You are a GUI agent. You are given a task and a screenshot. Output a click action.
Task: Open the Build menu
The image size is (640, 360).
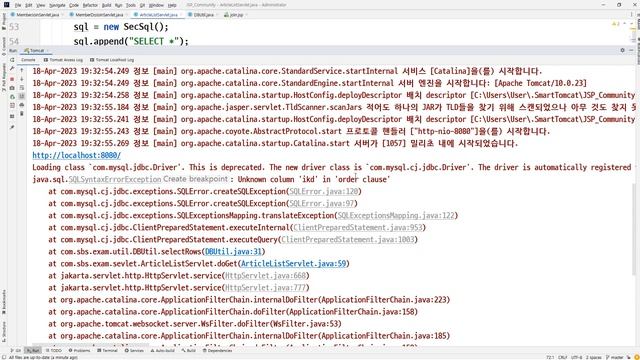[x=107, y=5]
